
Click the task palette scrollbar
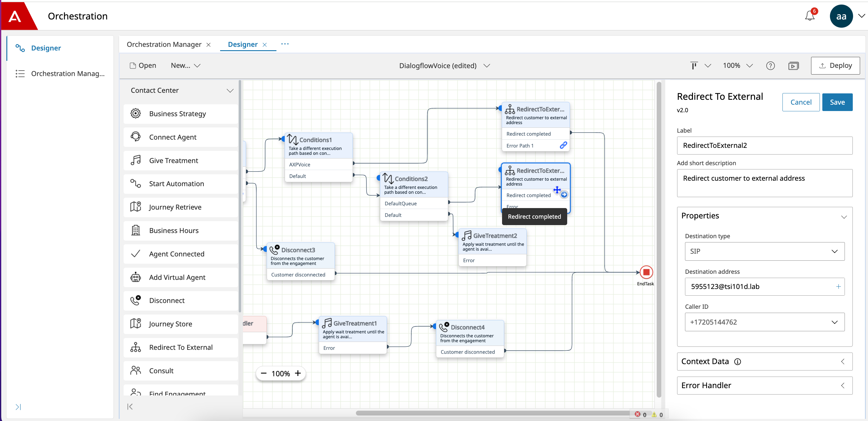pyautogui.click(x=240, y=196)
